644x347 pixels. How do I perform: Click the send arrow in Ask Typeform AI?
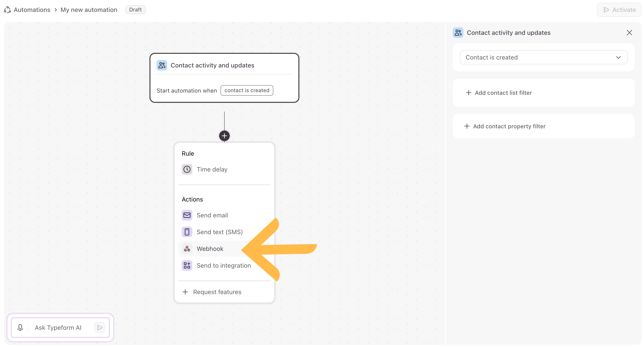click(x=100, y=327)
